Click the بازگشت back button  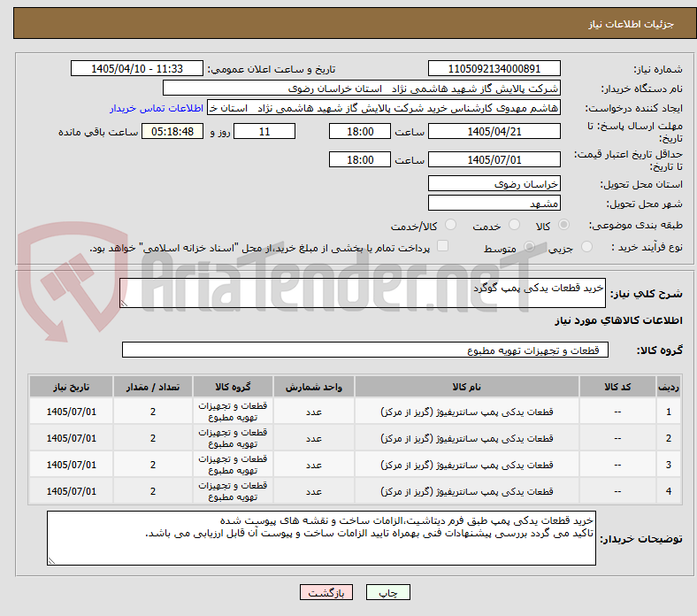(x=326, y=592)
